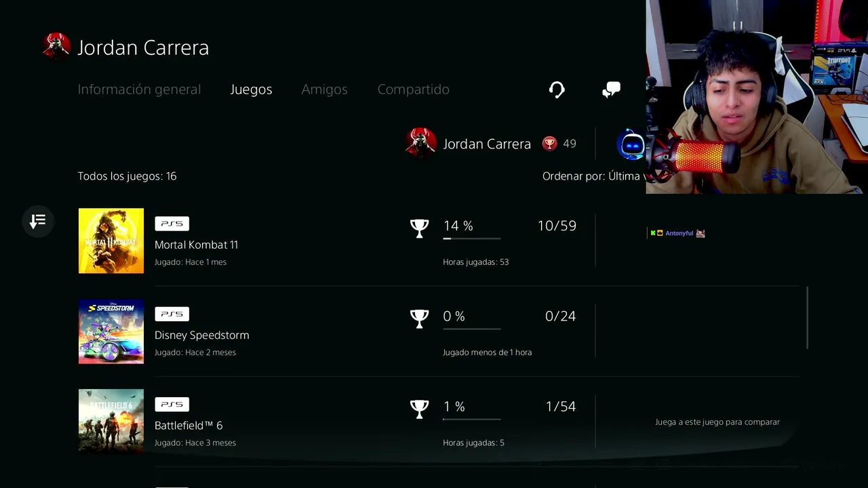Click the games list vertical scrollbar

tap(807, 318)
